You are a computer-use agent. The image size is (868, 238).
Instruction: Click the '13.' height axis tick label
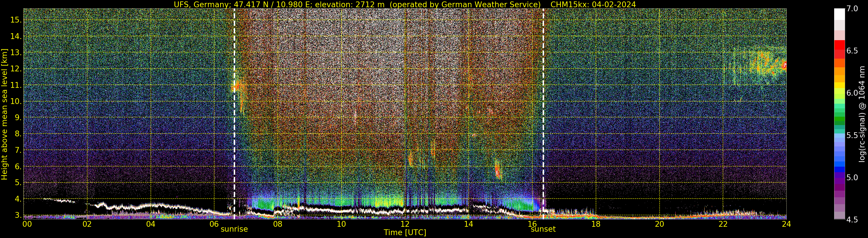[x=16, y=53]
